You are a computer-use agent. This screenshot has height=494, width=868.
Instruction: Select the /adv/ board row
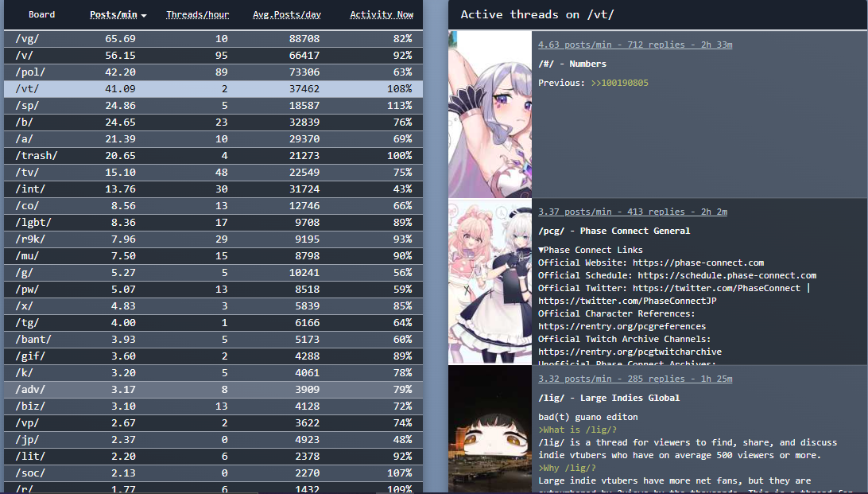tap(212, 390)
